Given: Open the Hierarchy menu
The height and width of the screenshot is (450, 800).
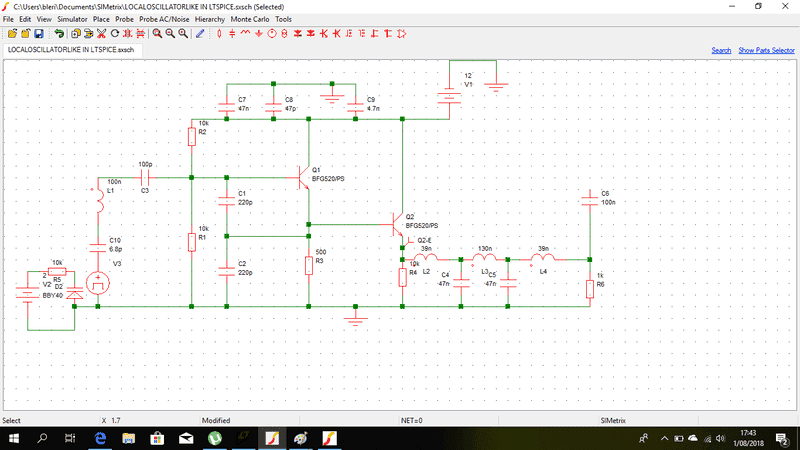Looking at the screenshot, I should (209, 19).
